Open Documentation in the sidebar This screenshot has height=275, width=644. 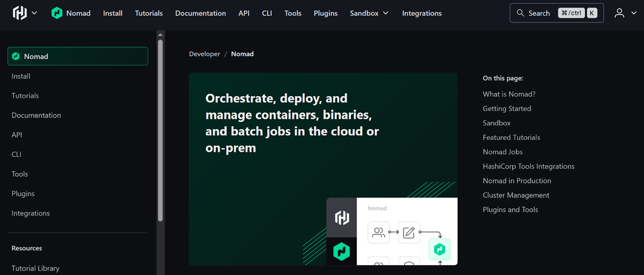[36, 115]
